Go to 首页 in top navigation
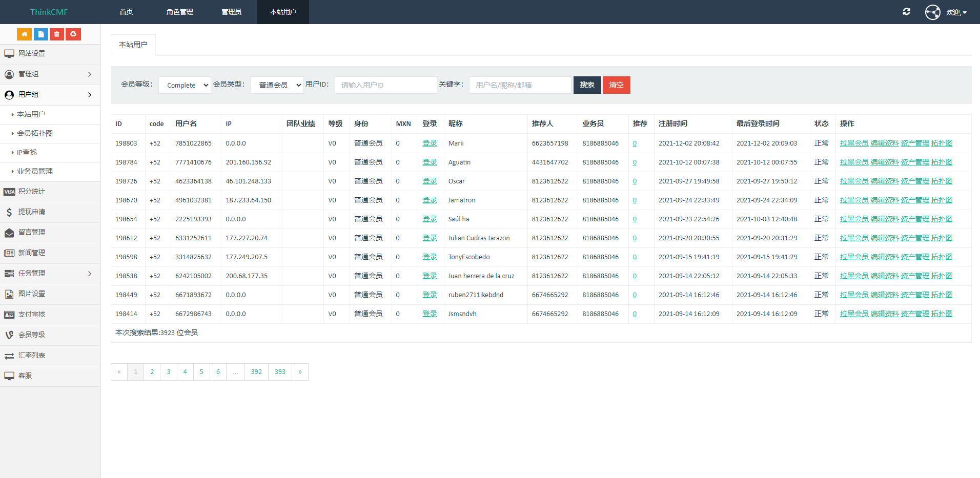The width and height of the screenshot is (980, 478). pos(127,12)
